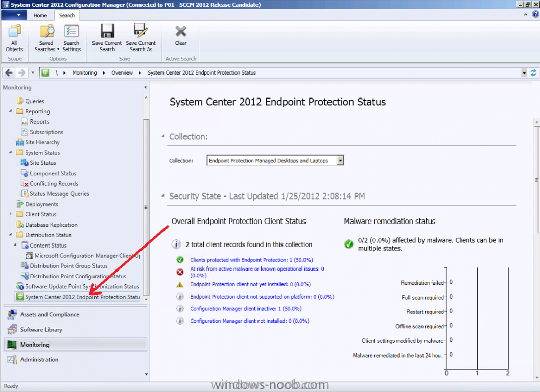Open Software Update Point Synchronization Status
The image size is (540, 392).
pyautogui.click(x=82, y=287)
